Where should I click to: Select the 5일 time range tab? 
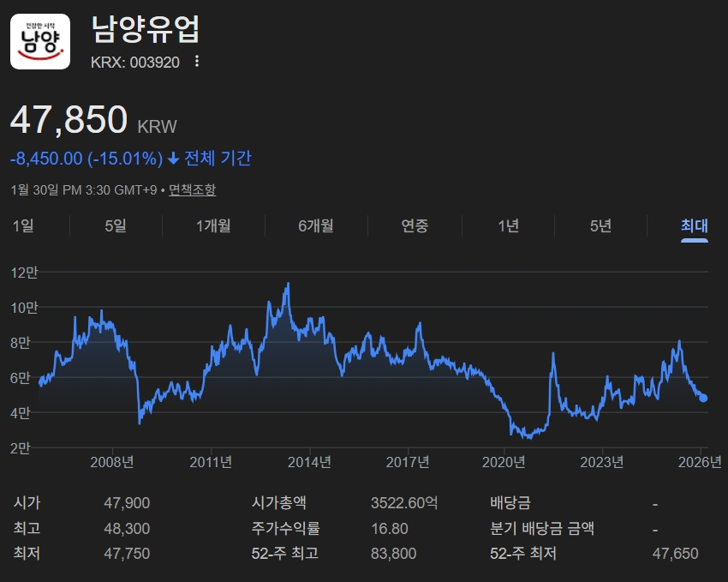click(116, 225)
